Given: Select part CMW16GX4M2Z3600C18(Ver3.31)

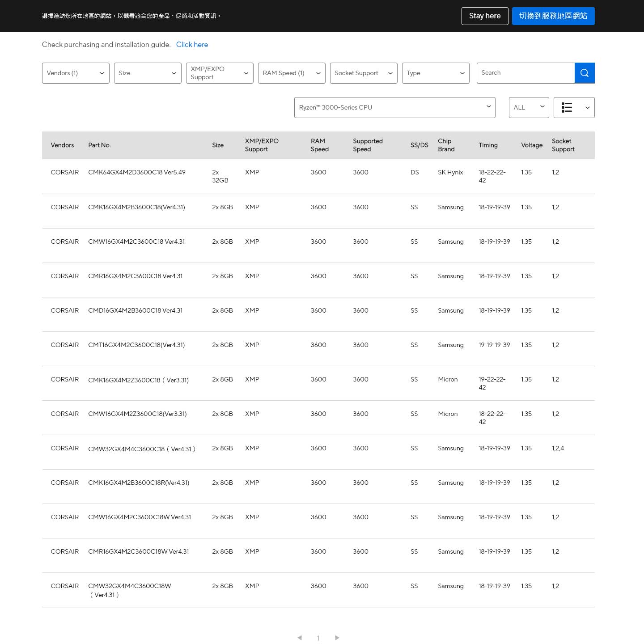Looking at the screenshot, I should pyautogui.click(x=137, y=414).
